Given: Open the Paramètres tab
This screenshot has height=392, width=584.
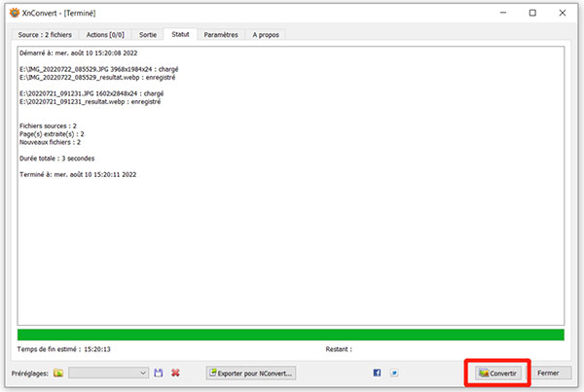Looking at the screenshot, I should 221,35.
